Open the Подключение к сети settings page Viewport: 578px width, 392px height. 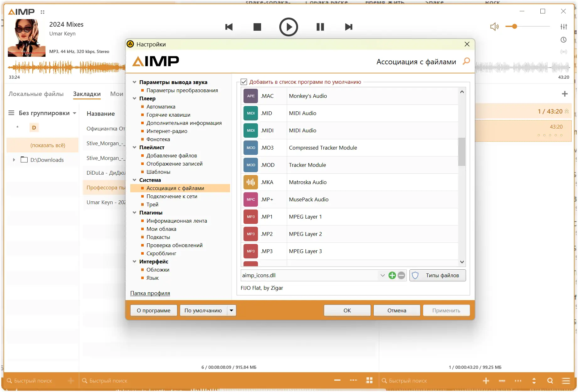tap(172, 196)
